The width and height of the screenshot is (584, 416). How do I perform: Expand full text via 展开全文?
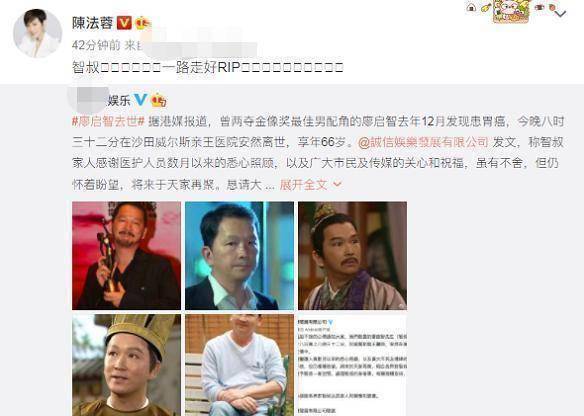[x=303, y=184]
